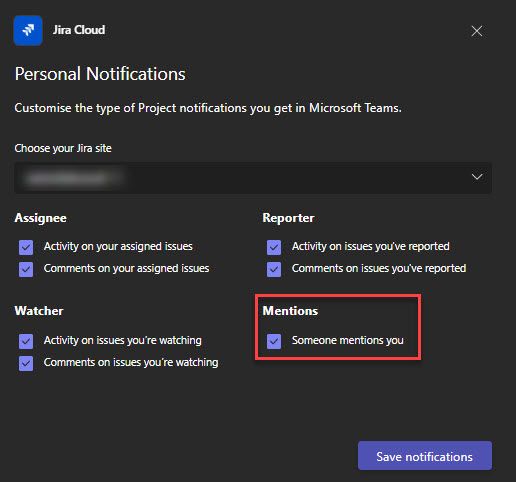The image size is (516, 482).
Task: Click the 'Someone mentions you' label text
Action: click(348, 340)
